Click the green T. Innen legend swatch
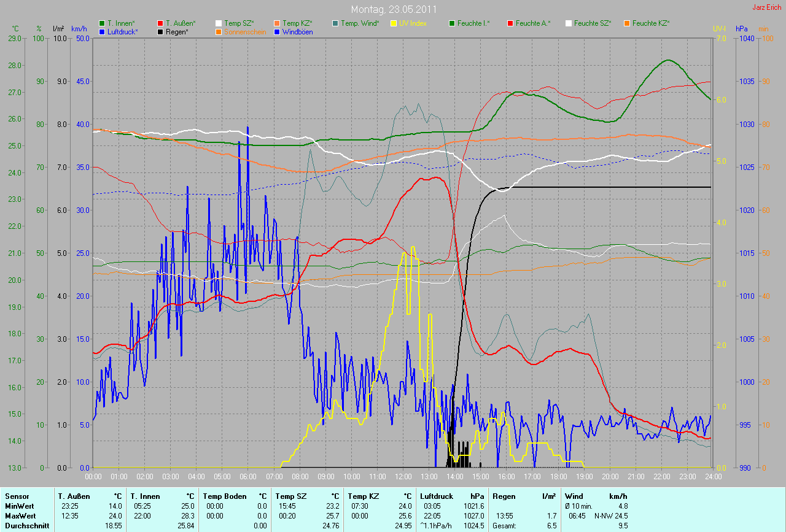Image resolution: width=786 pixels, height=532 pixels. point(102,23)
